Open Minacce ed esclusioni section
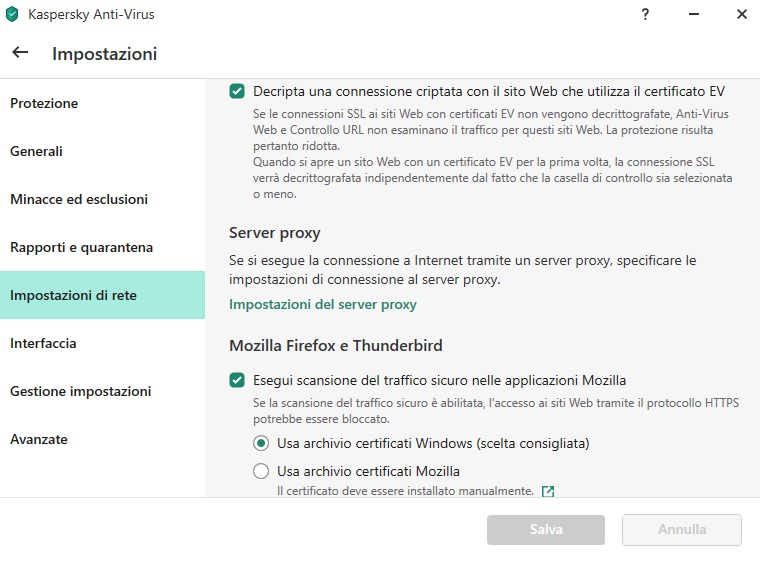This screenshot has width=760, height=562. point(102,199)
